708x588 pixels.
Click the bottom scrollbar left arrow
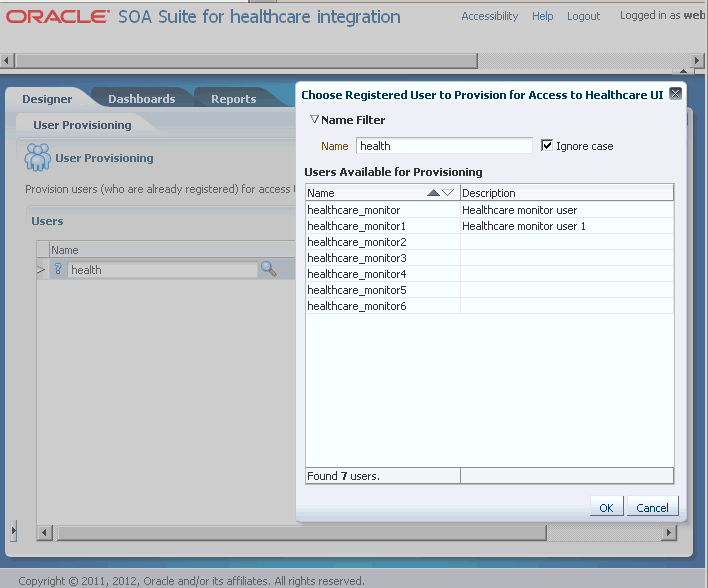[44, 532]
